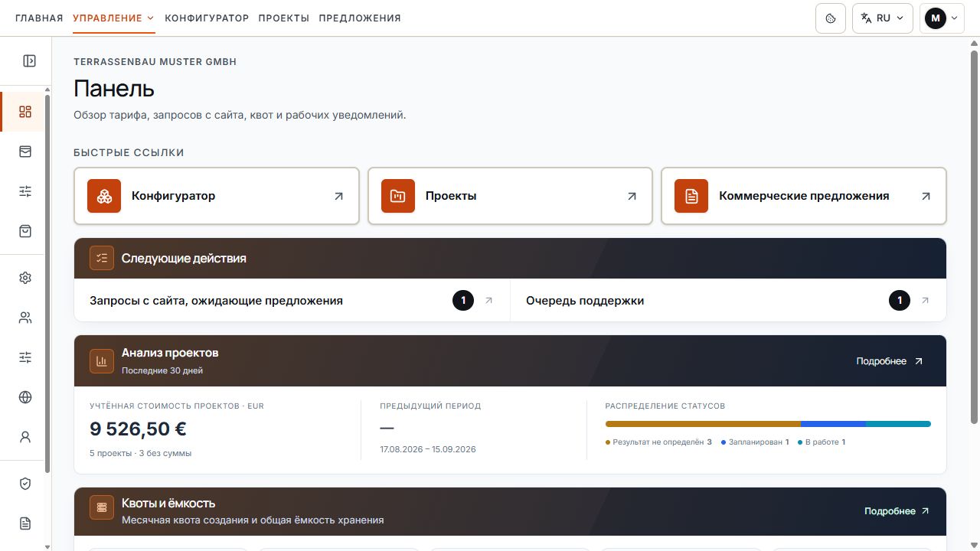Image resolution: width=980 pixels, height=551 pixels.
Task: Click the amber segment of status distribution bar
Action: 703,424
